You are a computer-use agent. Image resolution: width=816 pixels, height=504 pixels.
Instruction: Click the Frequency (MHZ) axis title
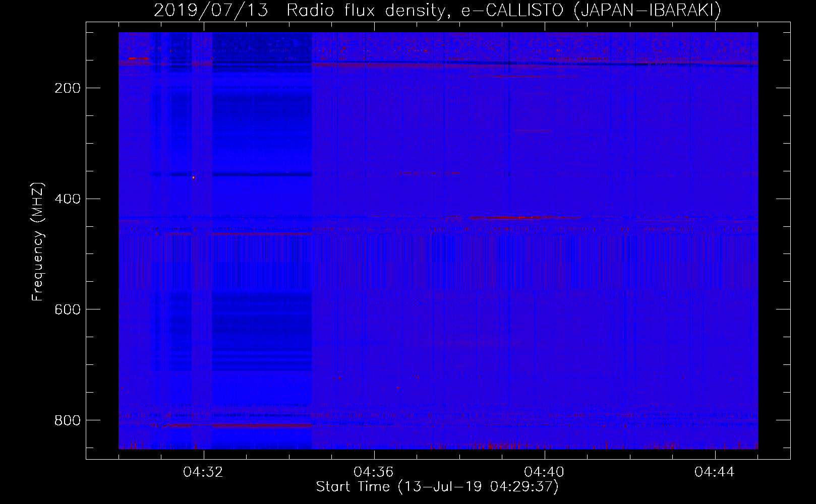pyautogui.click(x=38, y=241)
